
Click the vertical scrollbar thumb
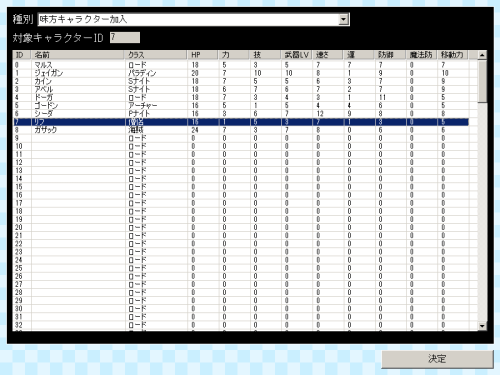(x=482, y=82)
